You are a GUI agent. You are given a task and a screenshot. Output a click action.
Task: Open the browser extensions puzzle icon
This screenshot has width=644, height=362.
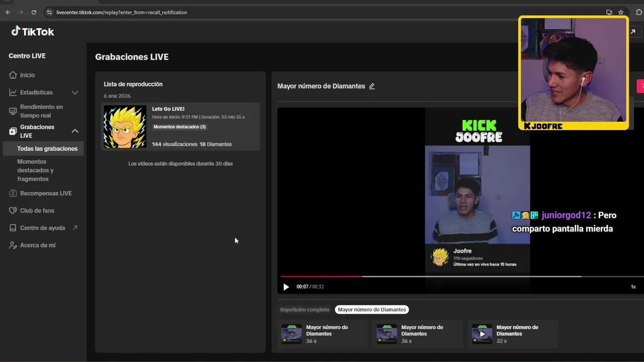pyautogui.click(x=639, y=12)
